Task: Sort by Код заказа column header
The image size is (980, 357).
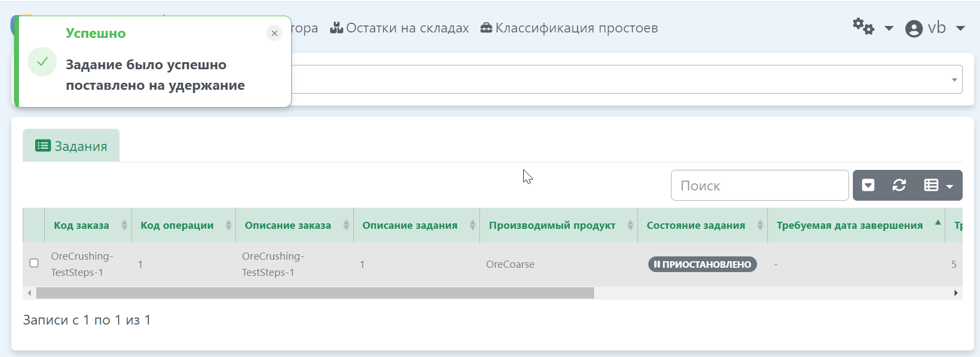Action: point(81,226)
